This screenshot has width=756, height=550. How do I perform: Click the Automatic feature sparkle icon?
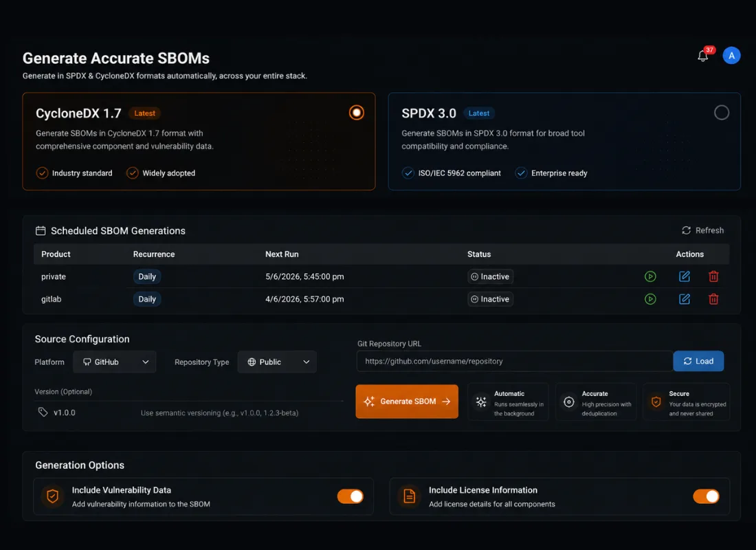(480, 402)
